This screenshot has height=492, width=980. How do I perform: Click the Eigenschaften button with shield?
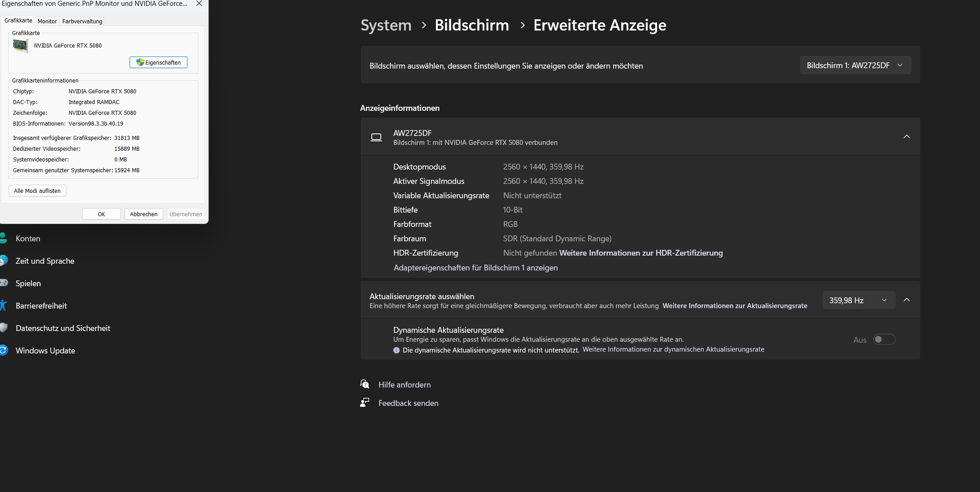pyautogui.click(x=158, y=62)
